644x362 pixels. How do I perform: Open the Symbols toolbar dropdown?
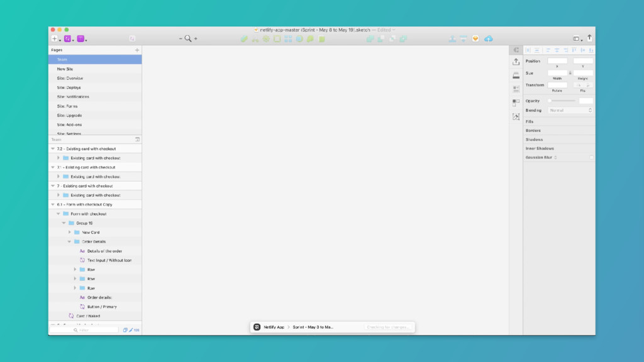(x=68, y=38)
